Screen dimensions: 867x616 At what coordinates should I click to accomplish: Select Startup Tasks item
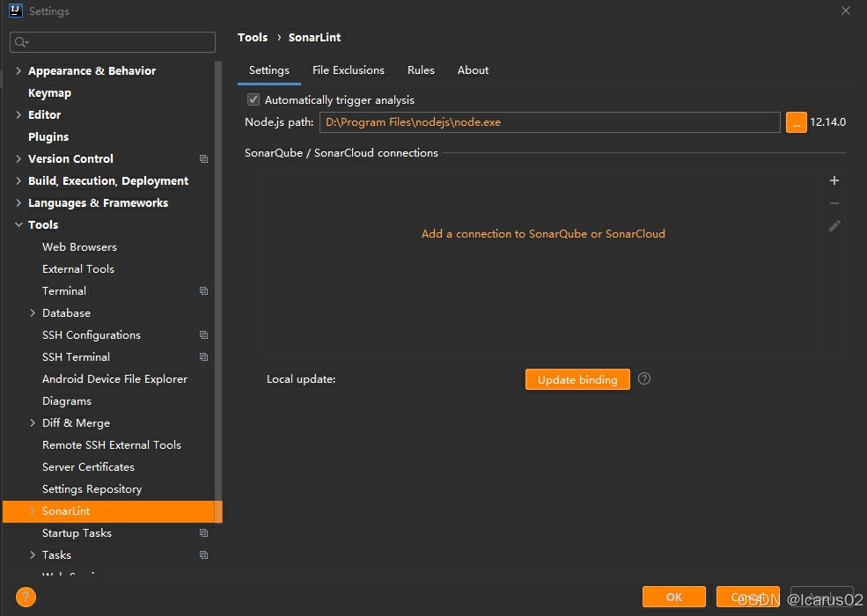[77, 533]
